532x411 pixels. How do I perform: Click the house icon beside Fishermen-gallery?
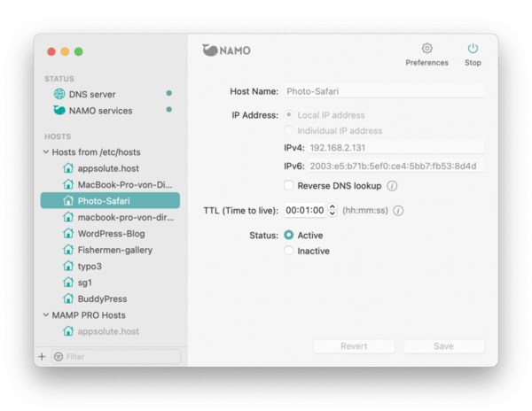coord(68,250)
